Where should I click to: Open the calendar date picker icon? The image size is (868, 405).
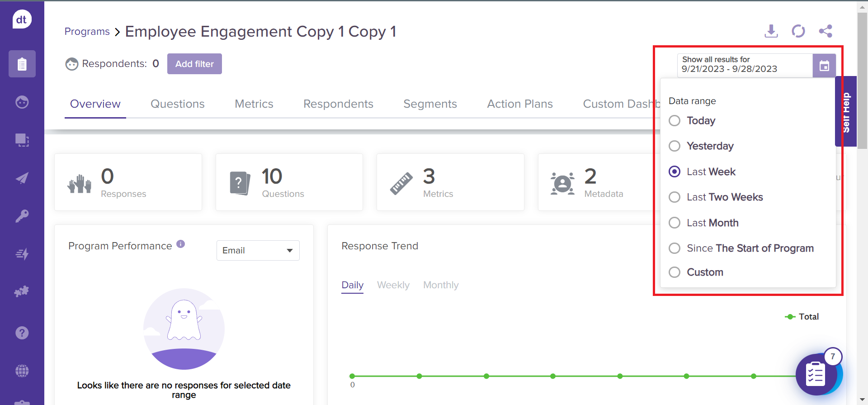pyautogui.click(x=824, y=66)
